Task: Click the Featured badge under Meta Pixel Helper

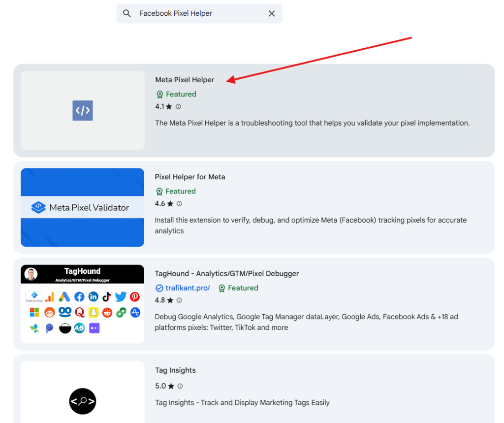Action: [x=176, y=94]
